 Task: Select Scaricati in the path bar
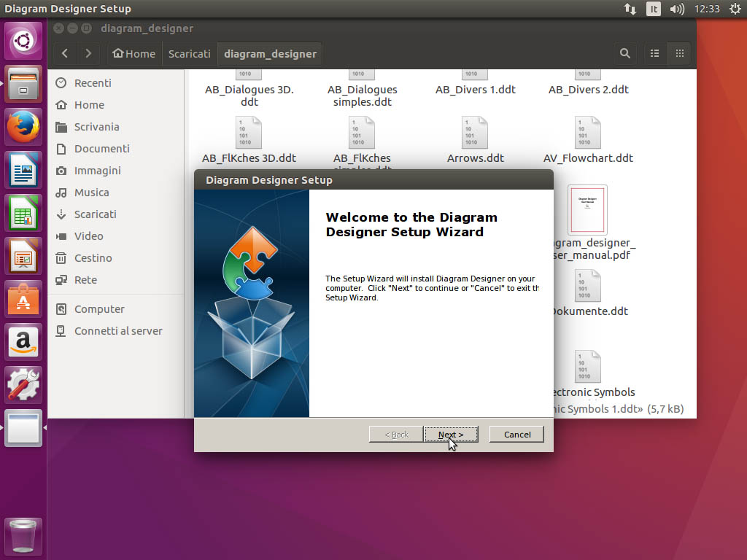coord(189,53)
